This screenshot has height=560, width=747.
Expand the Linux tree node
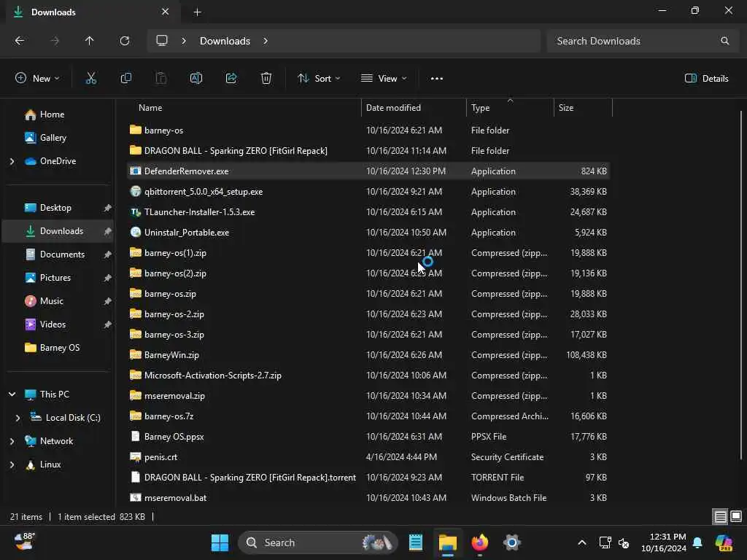click(12, 464)
